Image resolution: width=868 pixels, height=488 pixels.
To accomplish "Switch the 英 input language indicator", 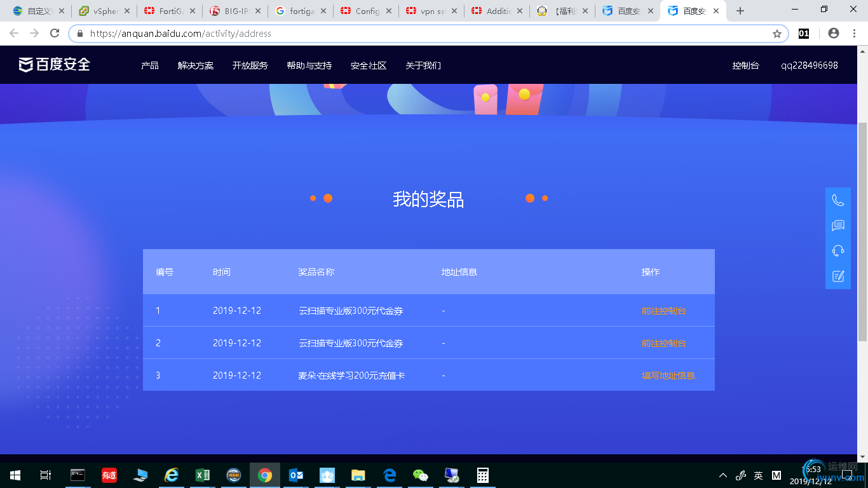I will tap(758, 475).
